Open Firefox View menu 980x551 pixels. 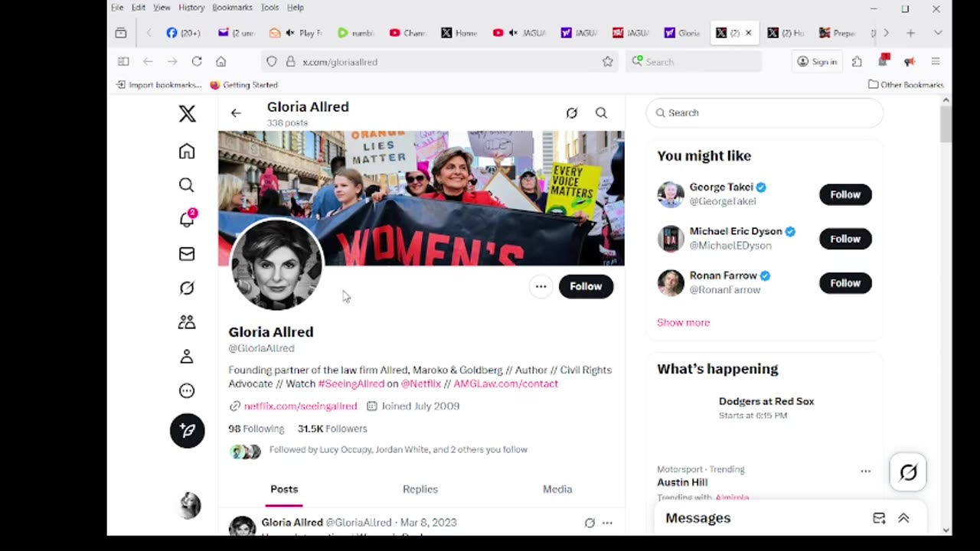[x=162, y=8]
